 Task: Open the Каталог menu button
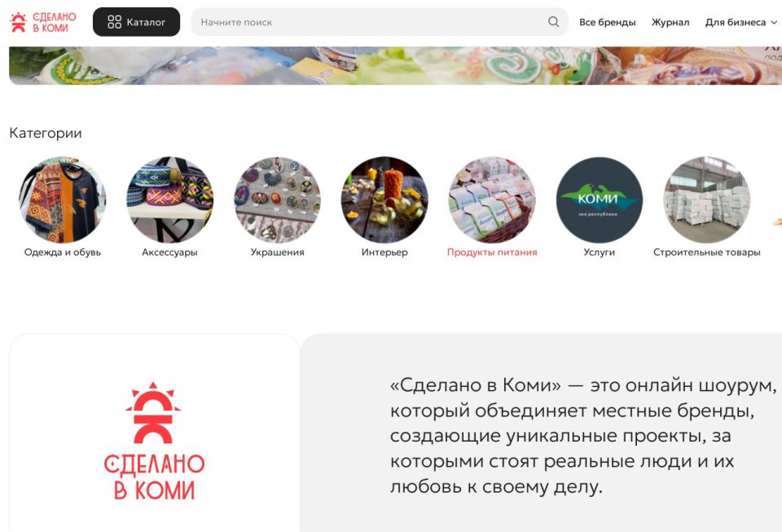136,22
